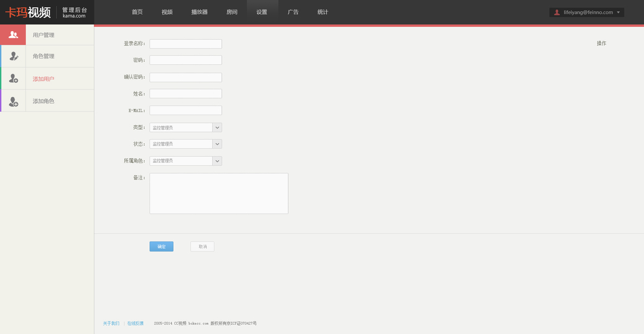
Task: Click the account avatar icon beside lifeiyang@feinno.com
Action: click(x=557, y=12)
